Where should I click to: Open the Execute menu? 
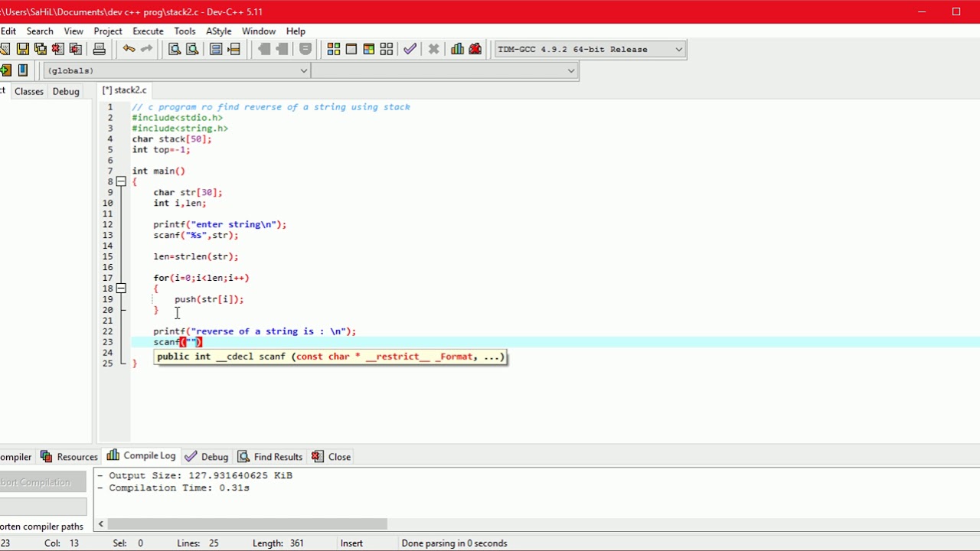[x=148, y=31]
